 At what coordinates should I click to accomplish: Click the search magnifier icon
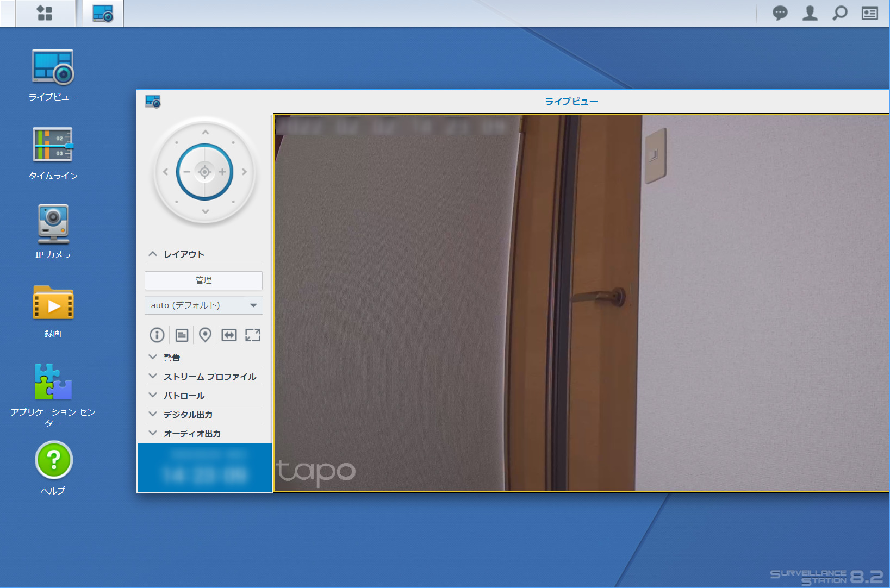click(840, 13)
